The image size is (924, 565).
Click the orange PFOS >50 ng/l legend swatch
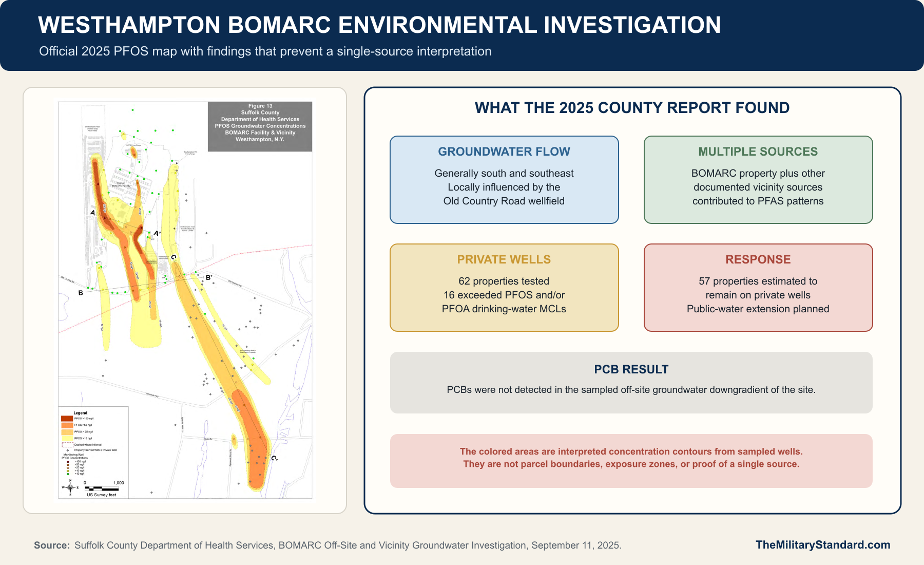[x=67, y=425]
